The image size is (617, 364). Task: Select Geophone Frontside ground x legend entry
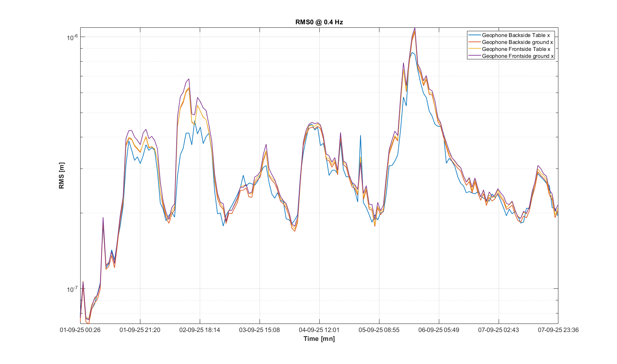coord(518,56)
